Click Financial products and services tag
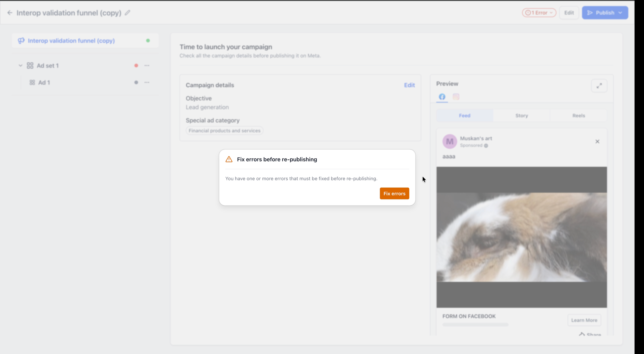The image size is (644, 354). [x=224, y=130]
